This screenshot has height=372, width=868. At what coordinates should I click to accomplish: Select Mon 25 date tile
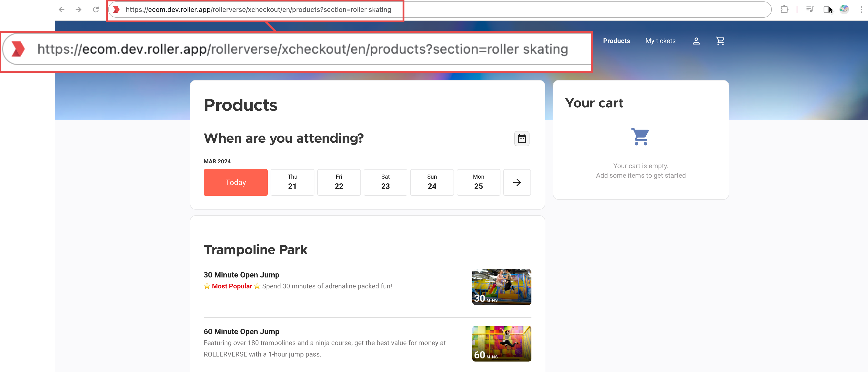(478, 182)
